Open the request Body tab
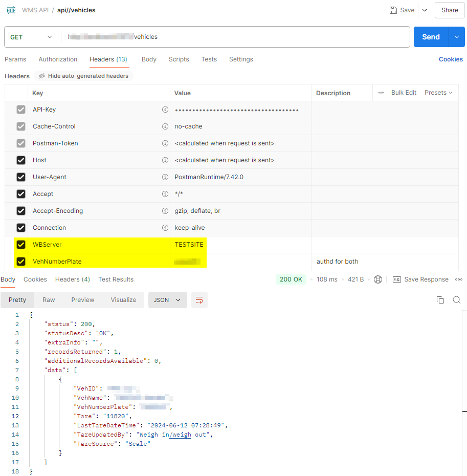The image size is (467, 476). pos(149,59)
